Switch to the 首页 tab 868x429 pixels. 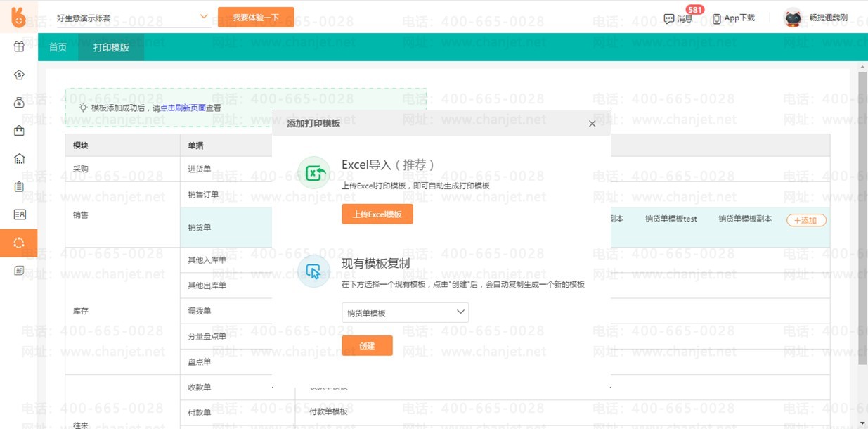pyautogui.click(x=58, y=47)
